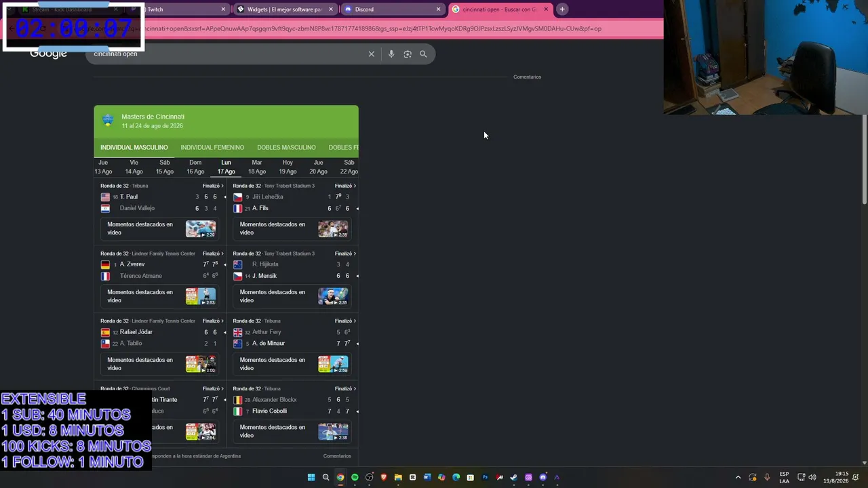Image resolution: width=868 pixels, height=488 pixels.
Task: Select the Dom 16 Ago date
Action: (x=195, y=167)
